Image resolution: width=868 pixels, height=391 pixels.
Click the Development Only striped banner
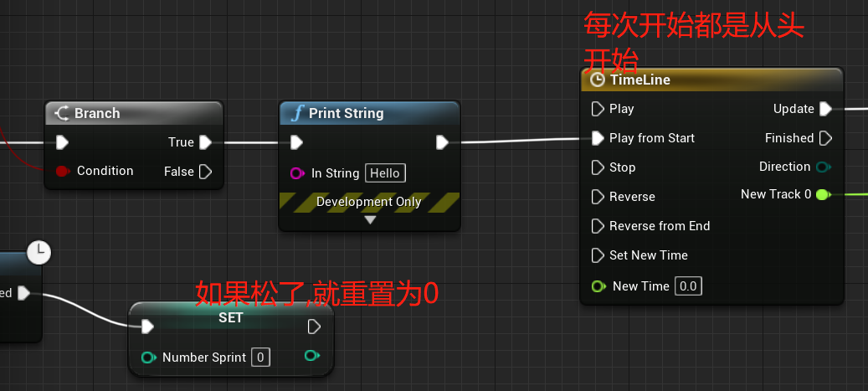coord(369,202)
